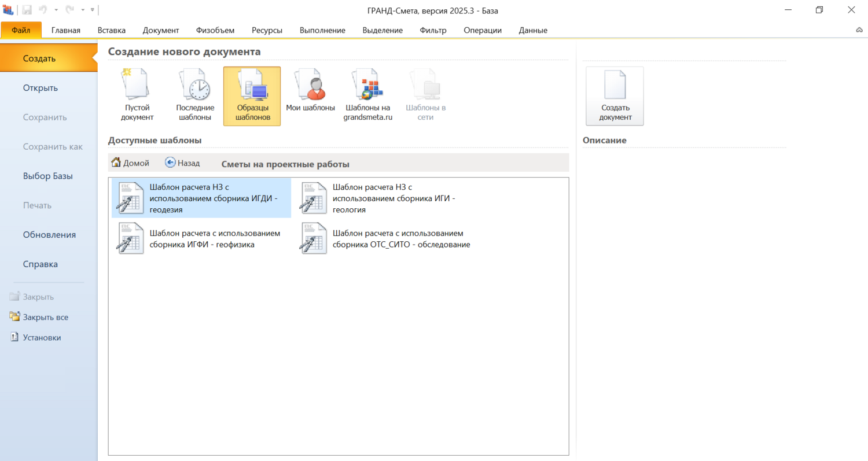Click the Создать документ button
This screenshot has height=461, width=868.
pos(615,96)
